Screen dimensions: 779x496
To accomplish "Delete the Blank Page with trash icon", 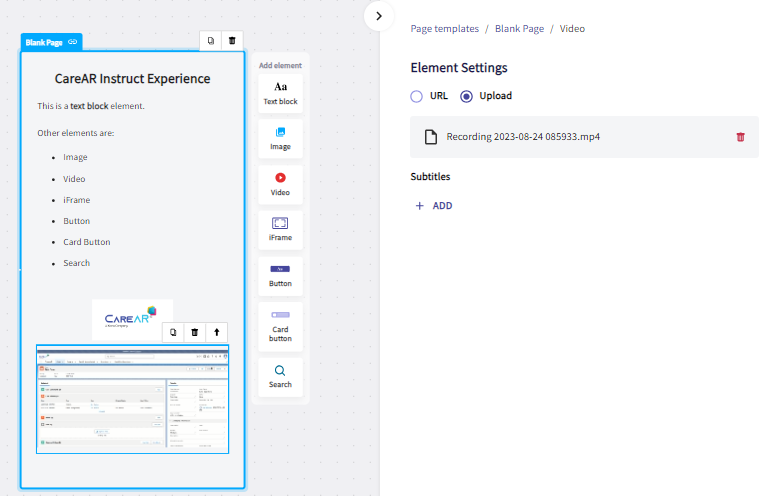I will tap(232, 41).
